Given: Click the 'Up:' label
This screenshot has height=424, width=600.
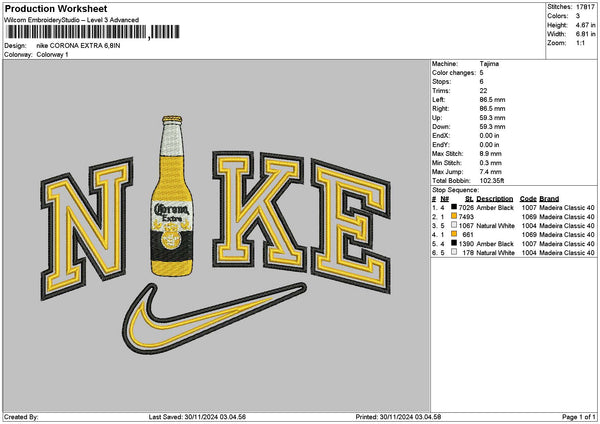Looking at the screenshot, I should [437, 118].
